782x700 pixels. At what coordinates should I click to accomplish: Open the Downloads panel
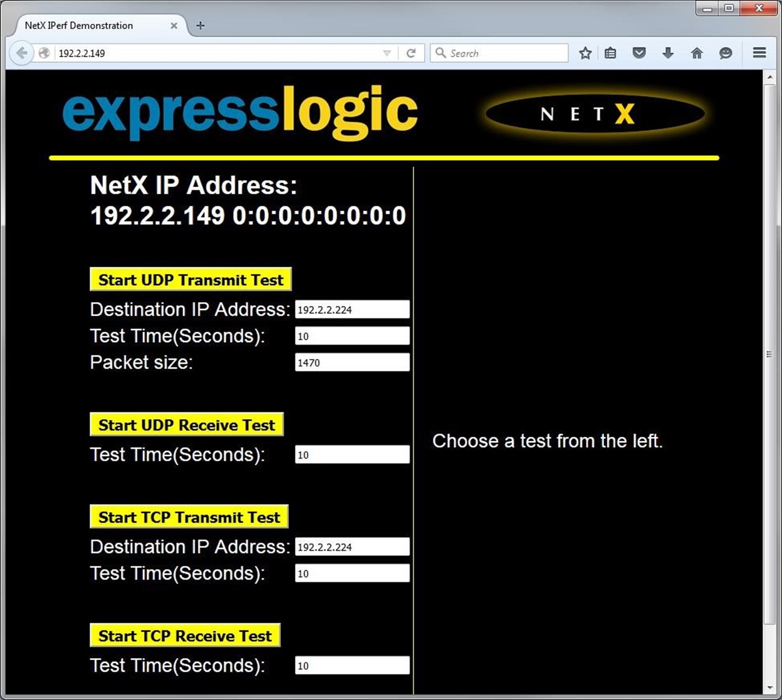tap(668, 53)
